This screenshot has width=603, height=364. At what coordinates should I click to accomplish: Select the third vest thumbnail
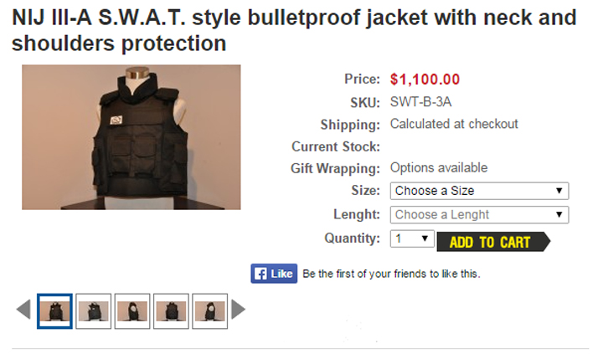pos(132,311)
